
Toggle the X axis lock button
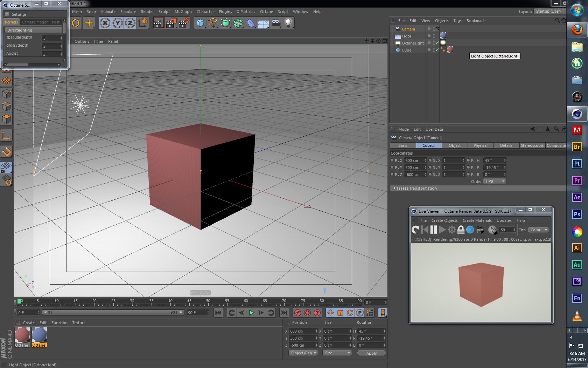pos(105,23)
